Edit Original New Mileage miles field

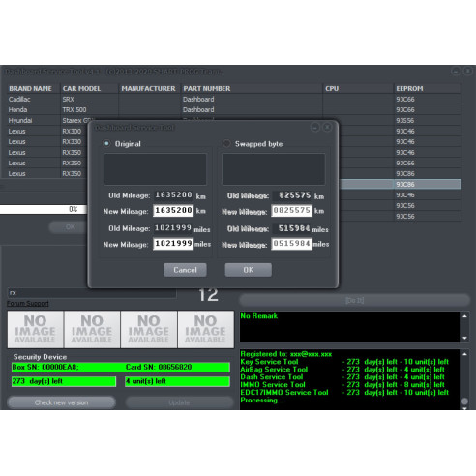(173, 244)
